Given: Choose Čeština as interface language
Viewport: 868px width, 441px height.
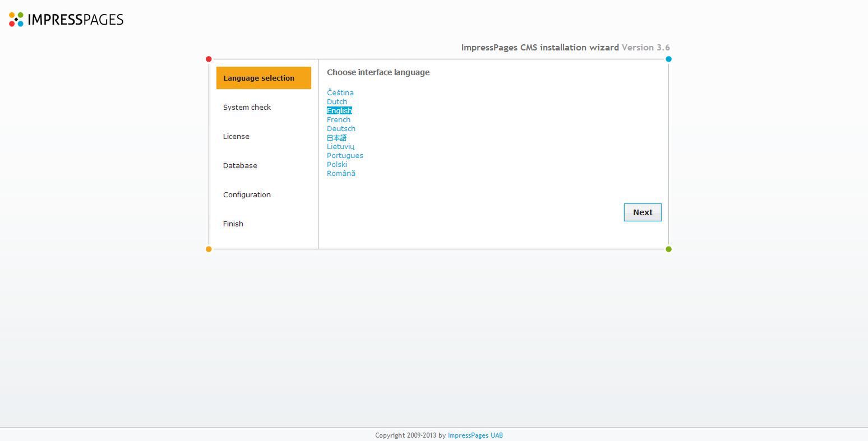Looking at the screenshot, I should pyautogui.click(x=340, y=92).
